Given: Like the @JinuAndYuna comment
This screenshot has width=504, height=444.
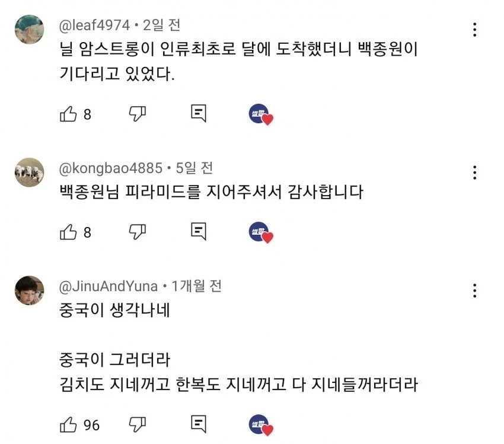Looking at the screenshot, I should tap(69, 424).
